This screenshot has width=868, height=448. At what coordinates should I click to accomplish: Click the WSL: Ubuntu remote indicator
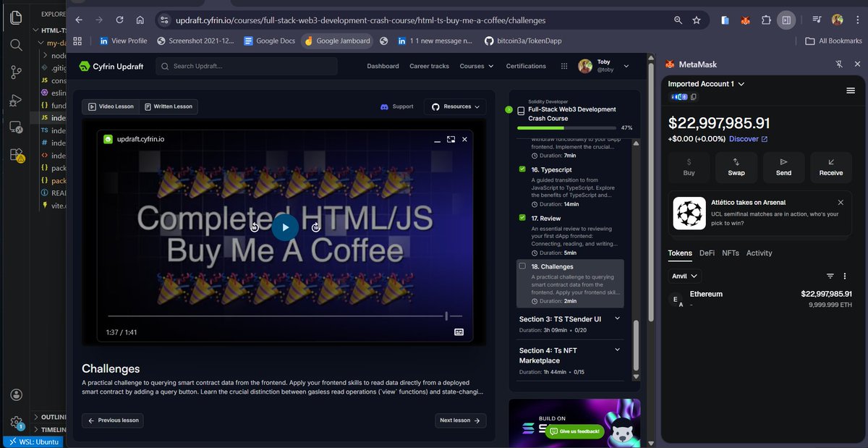(33, 441)
